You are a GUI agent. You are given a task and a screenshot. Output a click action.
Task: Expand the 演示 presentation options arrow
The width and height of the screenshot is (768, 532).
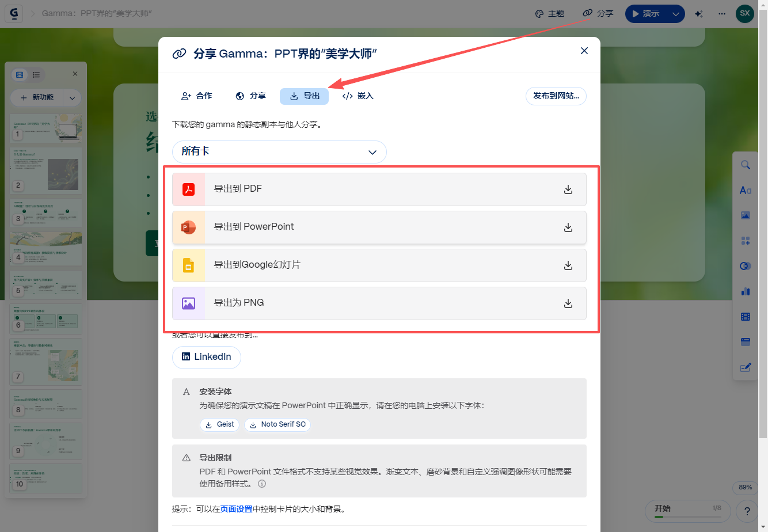(676, 14)
